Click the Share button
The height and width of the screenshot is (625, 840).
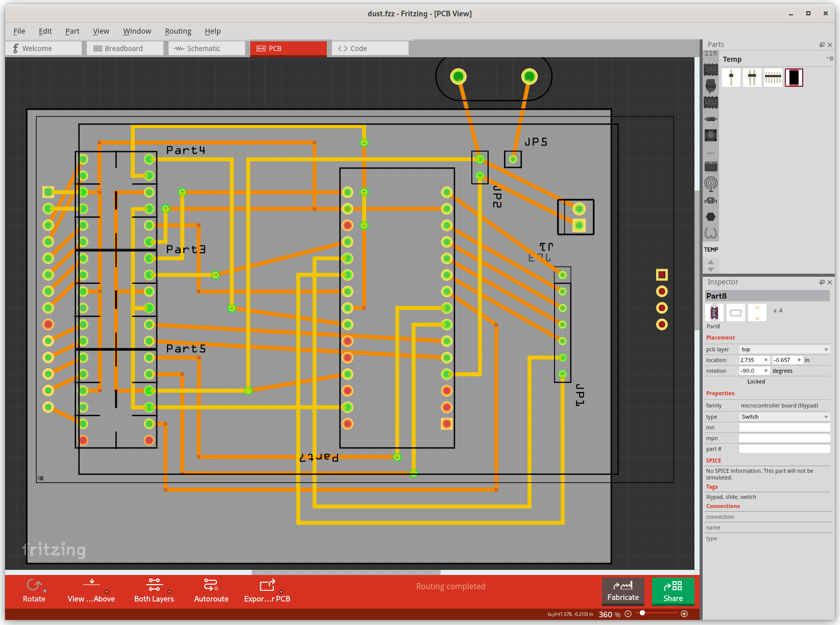pos(673,592)
